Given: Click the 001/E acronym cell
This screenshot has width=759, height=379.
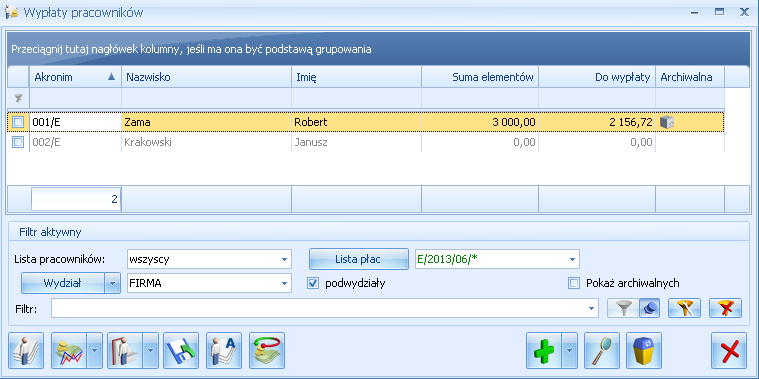Looking at the screenshot, I should pyautogui.click(x=75, y=122).
